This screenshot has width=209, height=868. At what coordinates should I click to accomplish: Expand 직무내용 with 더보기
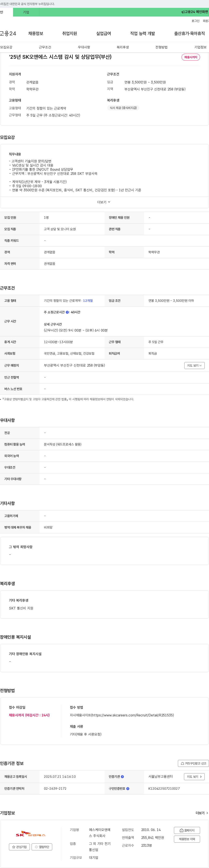(104, 202)
